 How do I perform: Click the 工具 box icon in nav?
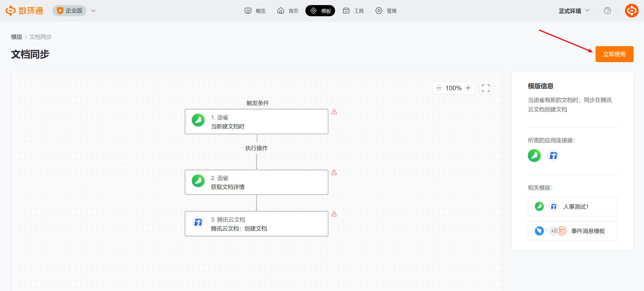tap(346, 11)
